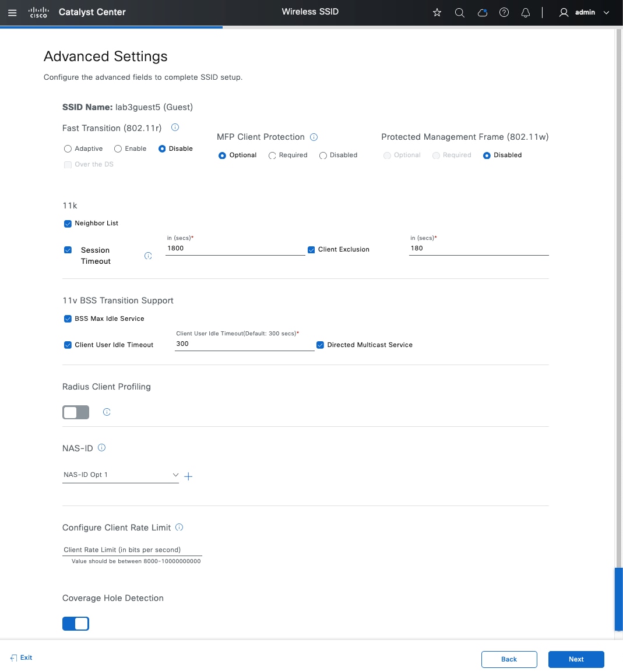Click the Exit link
The image size is (623, 672).
tap(22, 657)
